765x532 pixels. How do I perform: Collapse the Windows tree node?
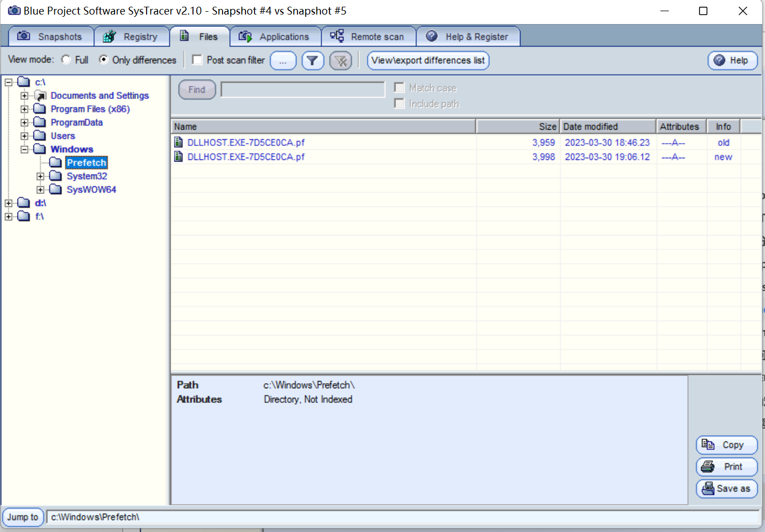pos(24,149)
